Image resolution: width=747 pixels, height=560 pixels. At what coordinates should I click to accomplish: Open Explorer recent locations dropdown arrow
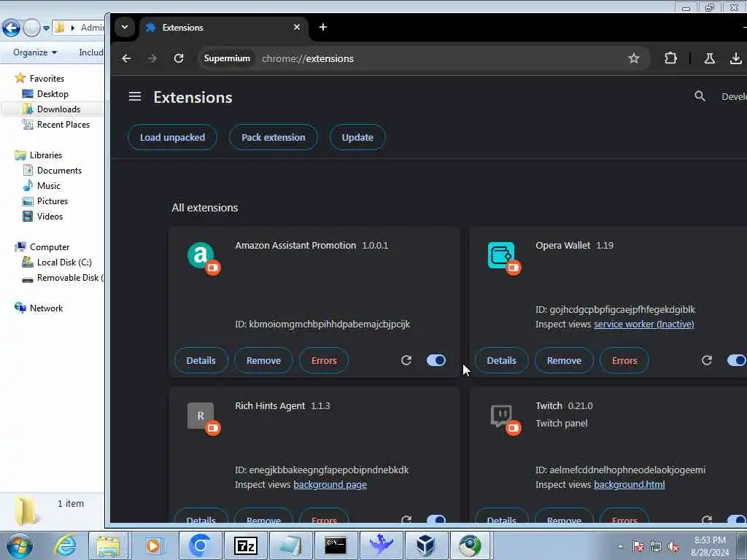(46, 28)
